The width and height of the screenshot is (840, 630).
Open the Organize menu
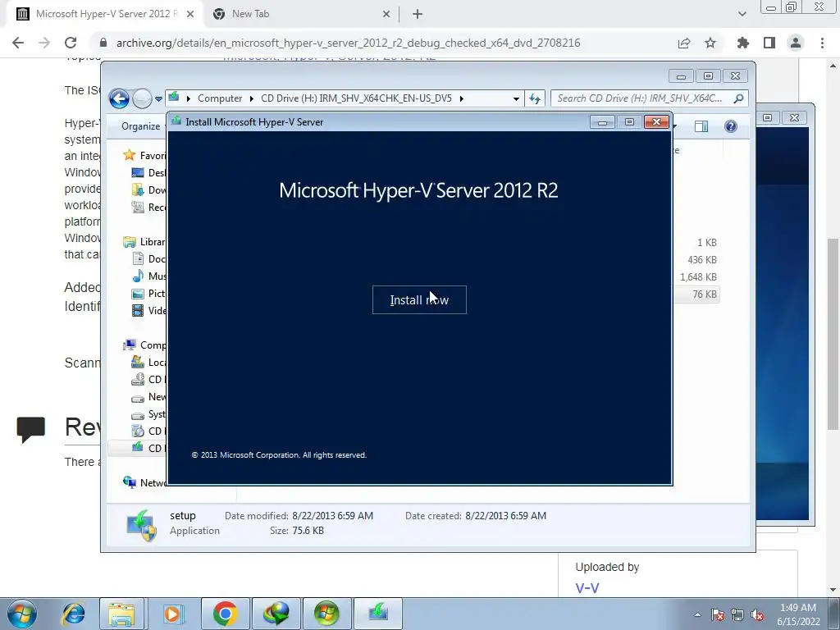click(x=140, y=126)
